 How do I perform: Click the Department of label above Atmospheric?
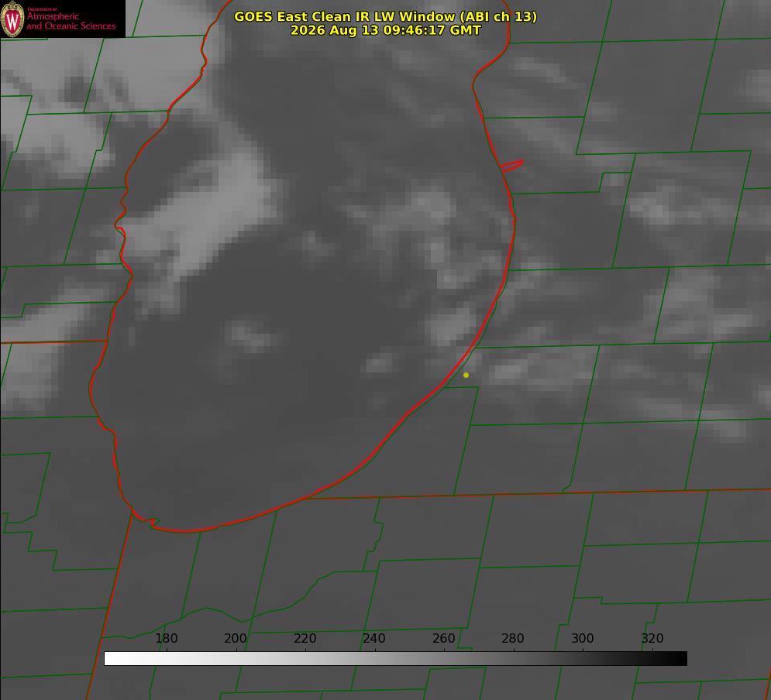coord(42,9)
